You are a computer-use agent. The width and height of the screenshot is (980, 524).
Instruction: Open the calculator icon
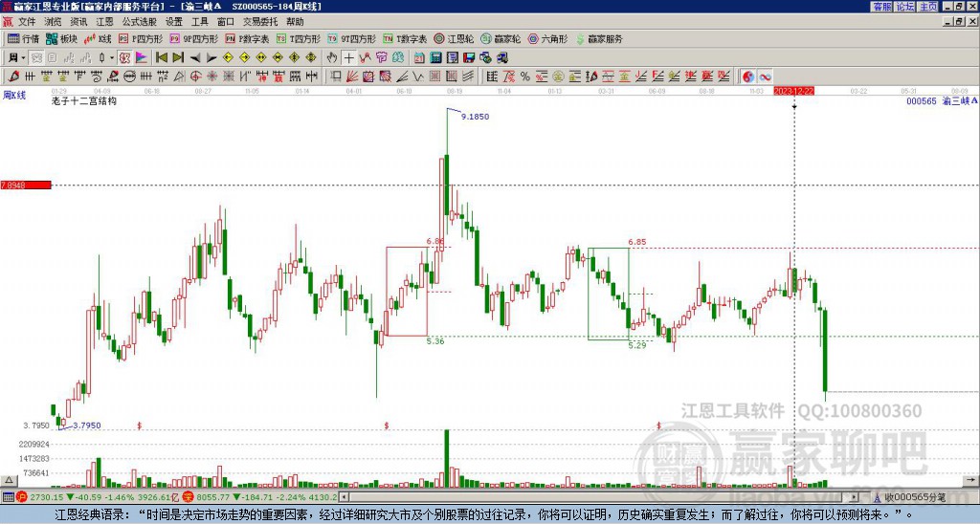point(436,58)
